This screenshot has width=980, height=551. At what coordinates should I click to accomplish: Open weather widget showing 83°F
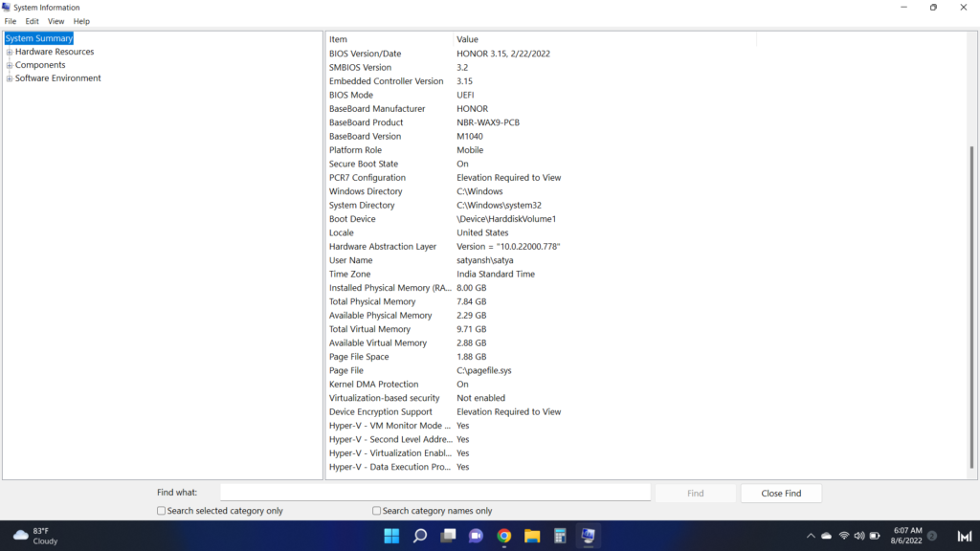tap(36, 536)
